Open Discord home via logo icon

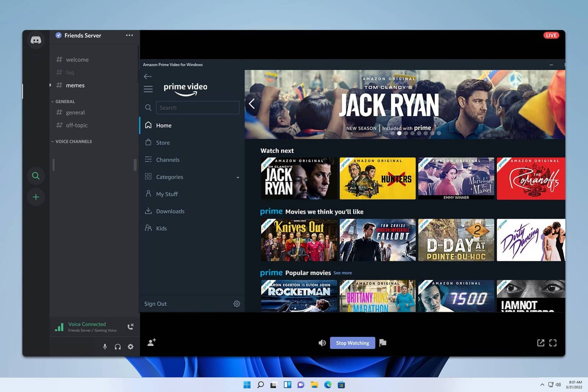pos(36,40)
